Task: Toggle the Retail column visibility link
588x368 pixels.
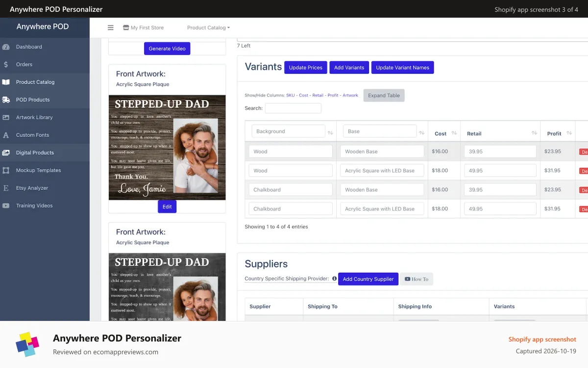Action: (318, 95)
